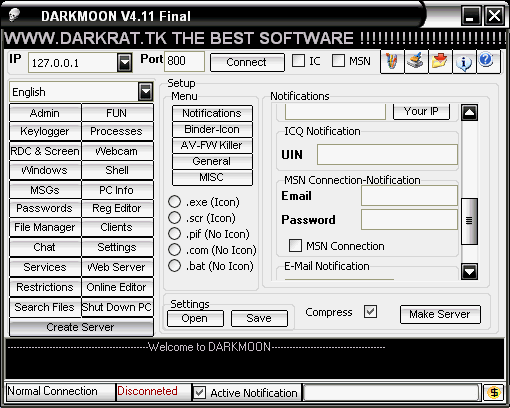The height and width of the screenshot is (408, 510).
Task: Click the Open settings button
Action: pos(195,319)
